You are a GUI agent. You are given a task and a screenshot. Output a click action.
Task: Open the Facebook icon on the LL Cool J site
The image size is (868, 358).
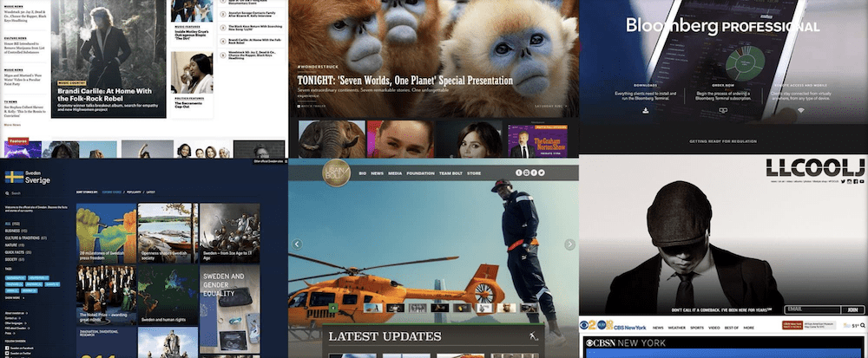coord(855,181)
